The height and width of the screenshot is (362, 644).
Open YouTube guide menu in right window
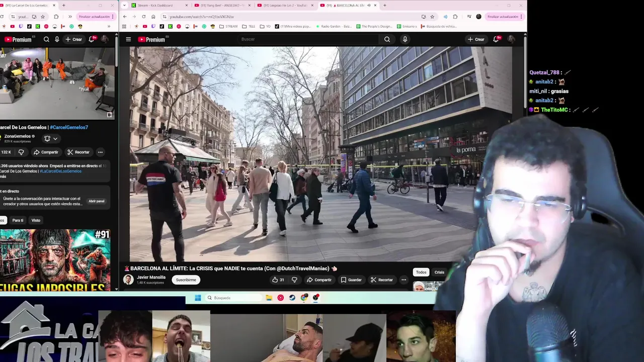click(128, 39)
